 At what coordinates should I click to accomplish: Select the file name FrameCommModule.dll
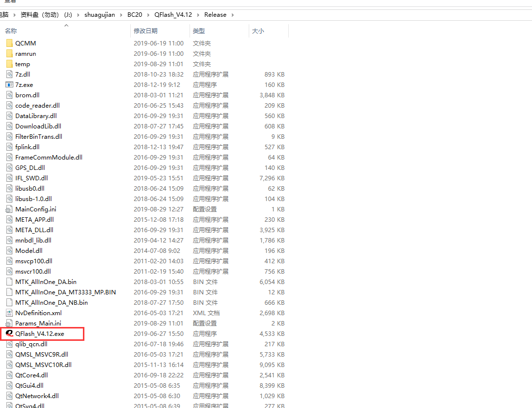pyautogui.click(x=49, y=157)
